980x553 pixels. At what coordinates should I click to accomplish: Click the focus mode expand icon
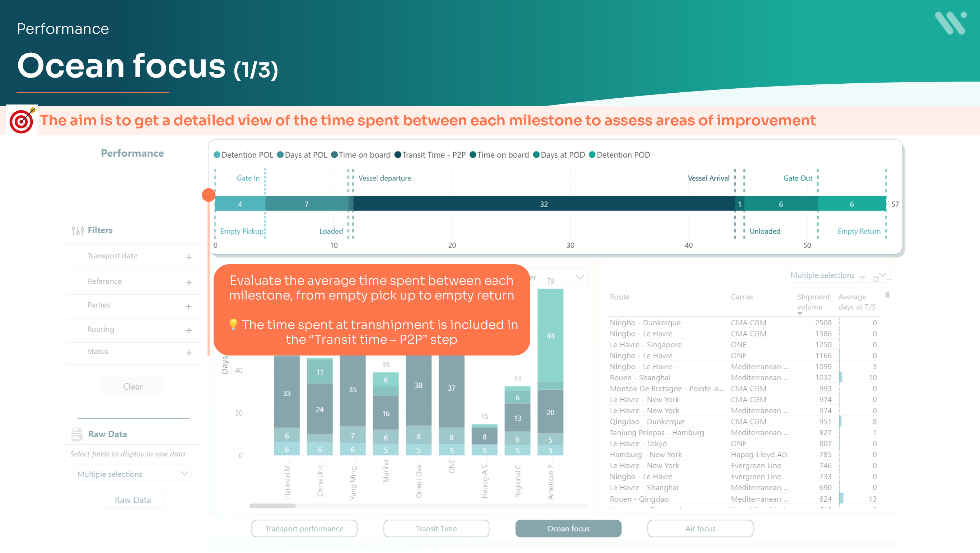click(x=876, y=279)
